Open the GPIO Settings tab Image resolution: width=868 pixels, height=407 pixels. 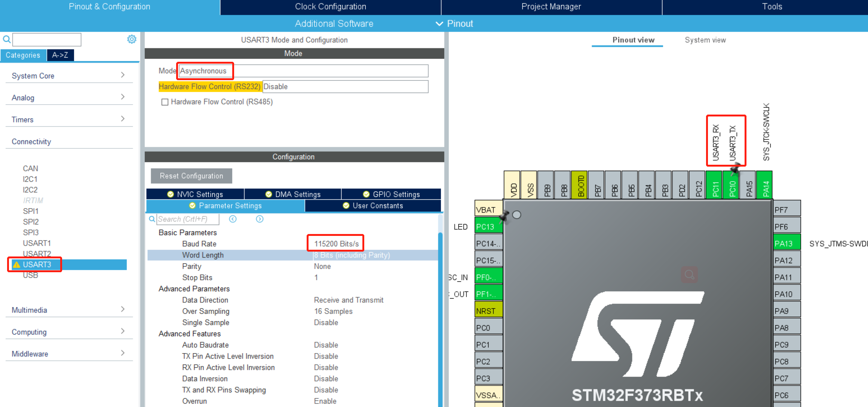[391, 194]
